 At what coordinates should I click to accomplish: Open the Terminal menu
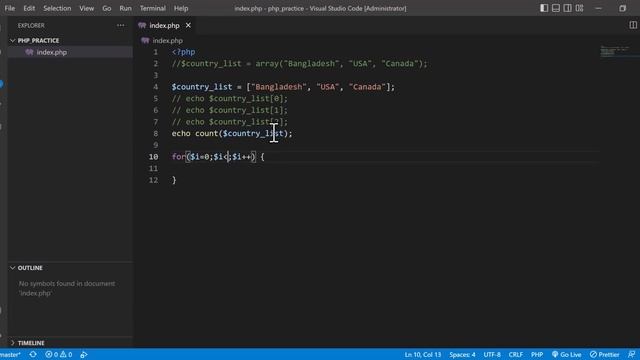point(153,8)
